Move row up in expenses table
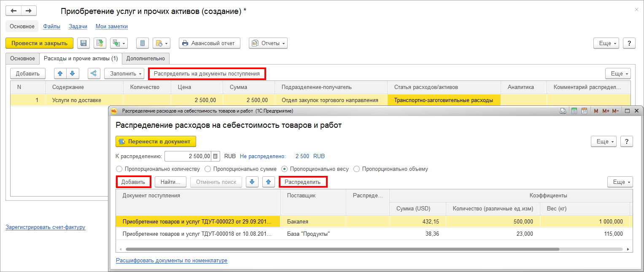Viewport: 644px width, 272px height. (60, 73)
